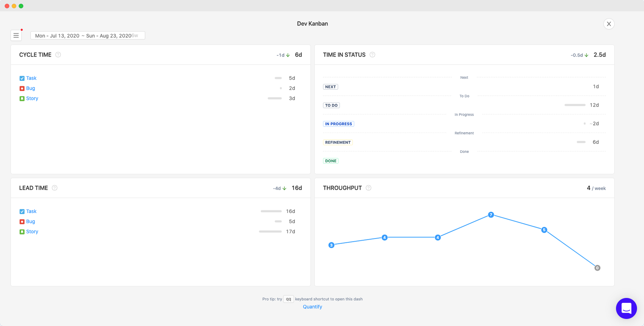Click Task type icon in Lead Time
The height and width of the screenshot is (326, 644).
tap(22, 212)
